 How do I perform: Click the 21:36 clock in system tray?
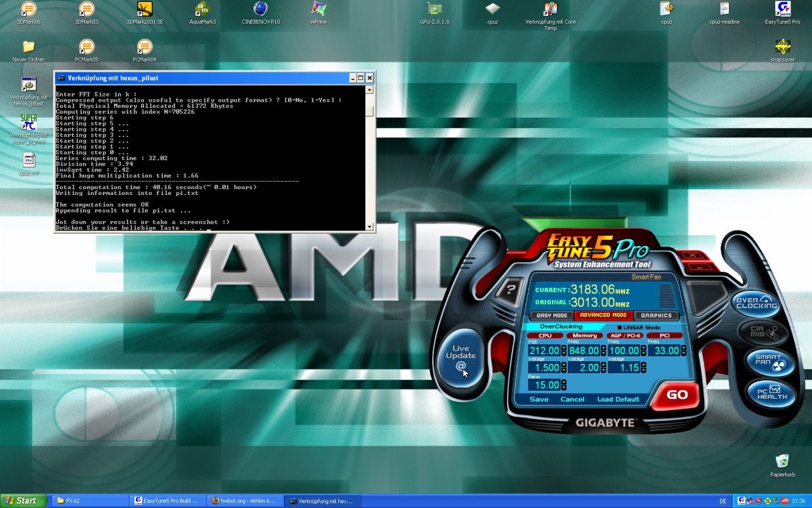pos(799,502)
